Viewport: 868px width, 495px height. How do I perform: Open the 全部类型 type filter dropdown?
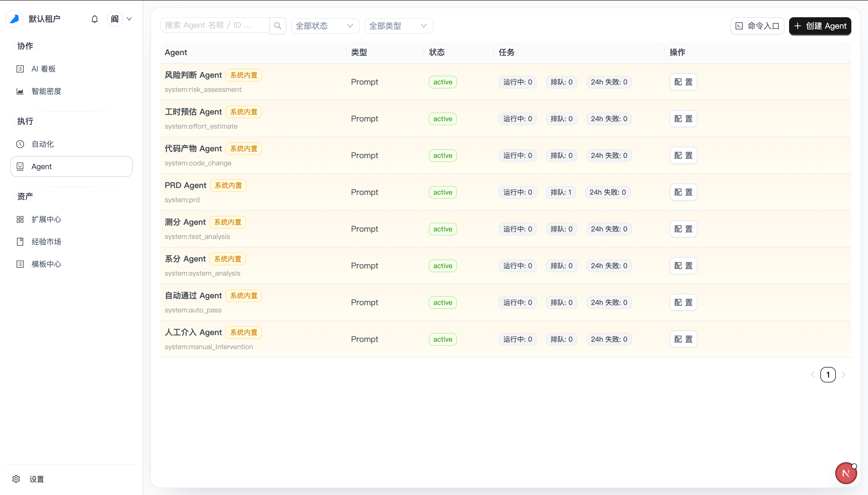[x=398, y=26]
